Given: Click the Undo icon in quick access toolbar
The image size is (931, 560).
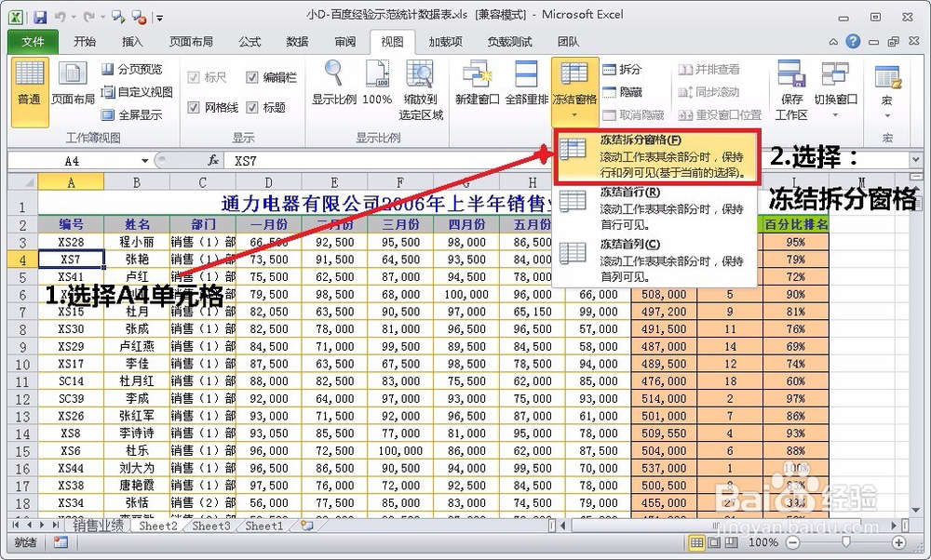Looking at the screenshot, I should (x=60, y=17).
